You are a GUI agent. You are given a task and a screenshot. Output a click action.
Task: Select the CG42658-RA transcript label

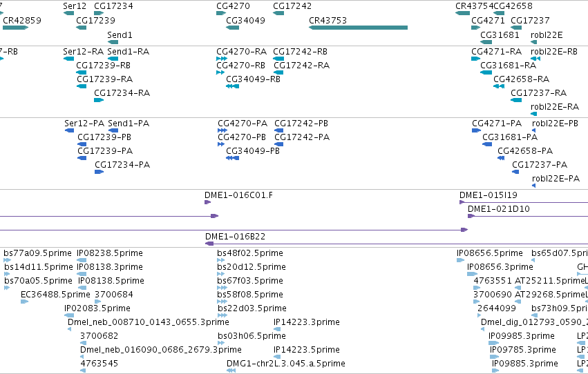[521, 79]
